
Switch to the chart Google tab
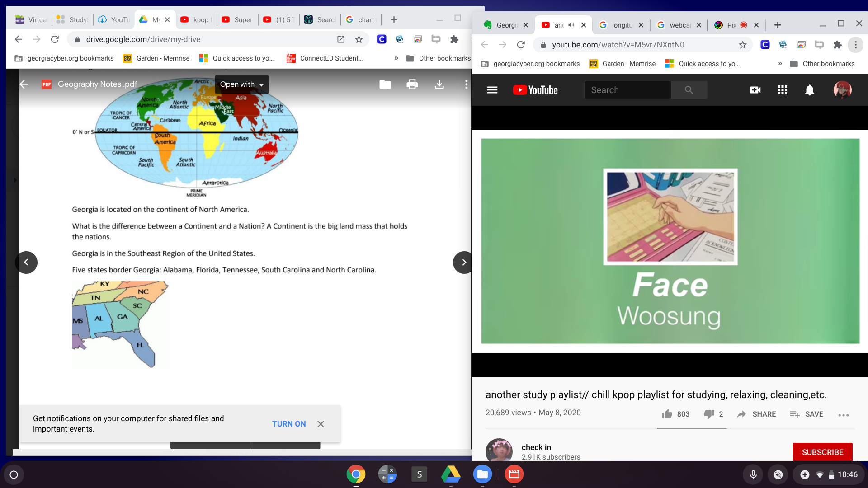tap(361, 19)
